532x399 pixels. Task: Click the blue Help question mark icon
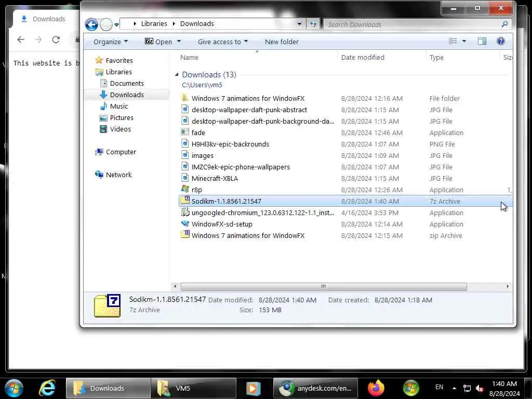pos(500,41)
